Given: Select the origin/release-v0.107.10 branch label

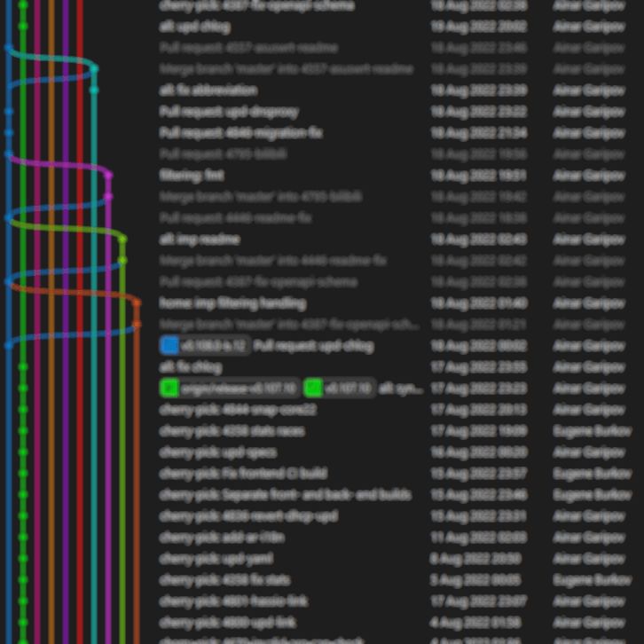Looking at the screenshot, I should (230, 389).
